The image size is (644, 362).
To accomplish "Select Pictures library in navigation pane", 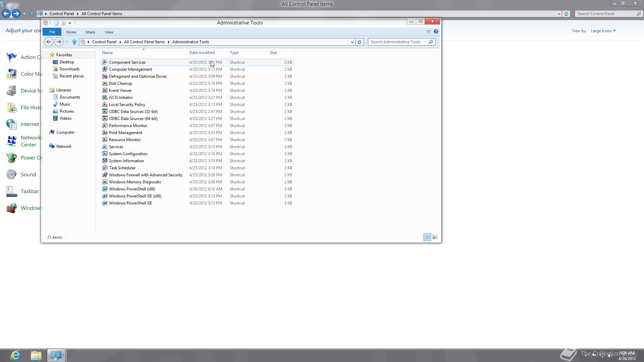I will (x=66, y=111).
